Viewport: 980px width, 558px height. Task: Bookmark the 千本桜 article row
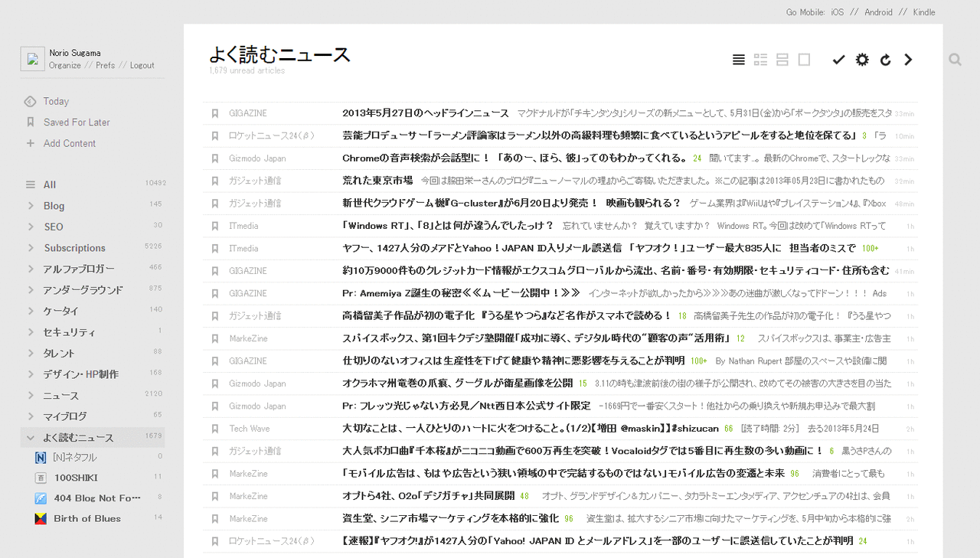[x=215, y=451]
